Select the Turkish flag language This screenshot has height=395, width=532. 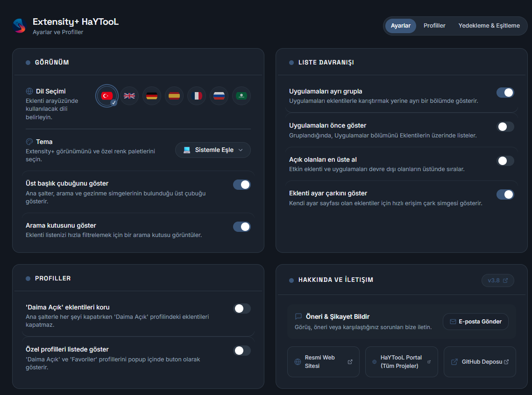tap(107, 96)
